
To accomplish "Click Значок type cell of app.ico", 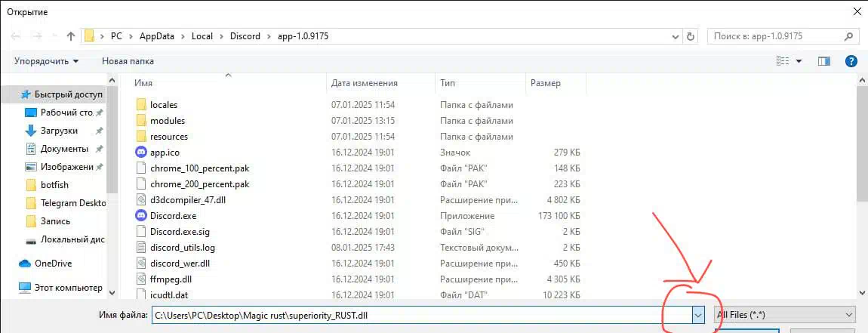I will [455, 153].
